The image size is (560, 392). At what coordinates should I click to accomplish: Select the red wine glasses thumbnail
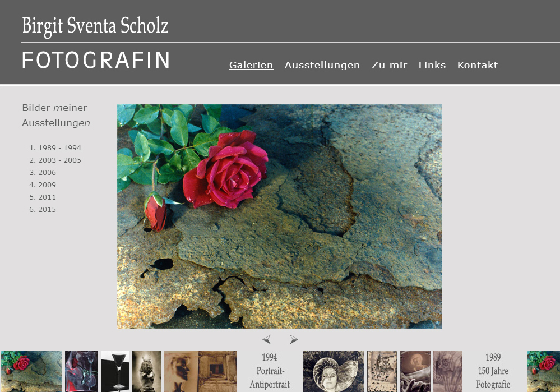(81, 371)
